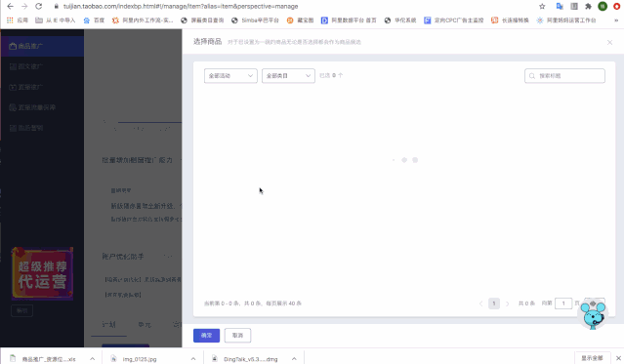
Task: Select page 1 in pagination
Action: coord(494,303)
